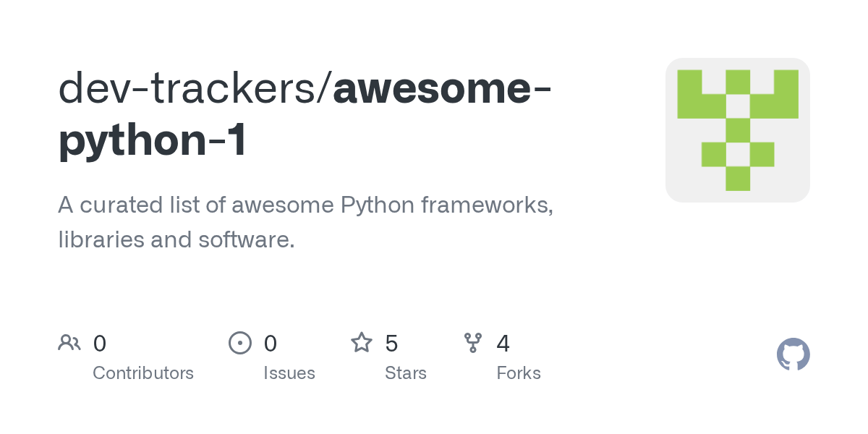The width and height of the screenshot is (868, 434).
Task: Click the 'Stars' label text
Action: click(406, 373)
